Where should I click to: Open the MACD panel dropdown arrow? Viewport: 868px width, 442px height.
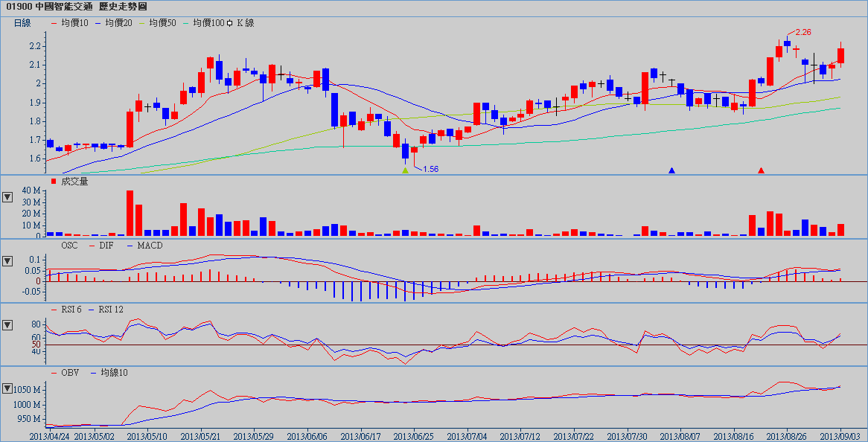coord(8,261)
